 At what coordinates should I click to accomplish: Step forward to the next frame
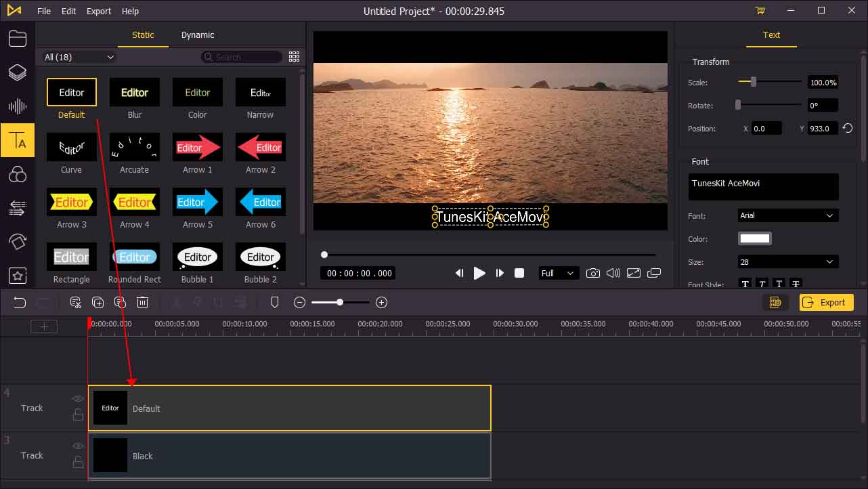[500, 273]
